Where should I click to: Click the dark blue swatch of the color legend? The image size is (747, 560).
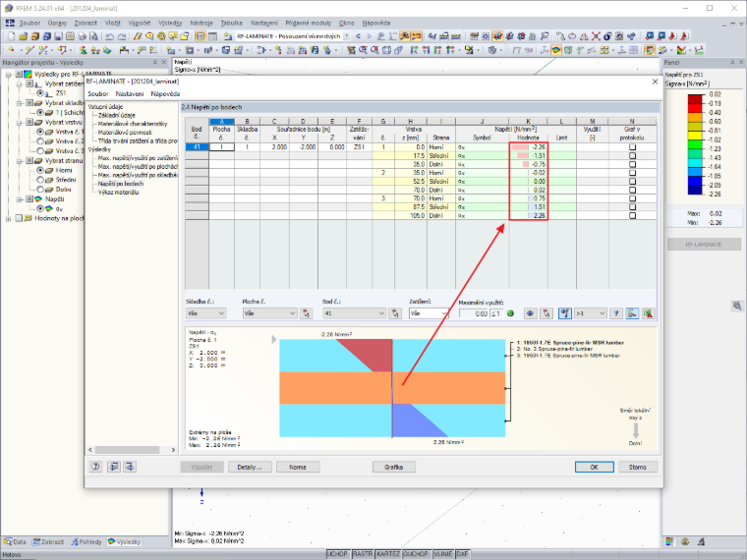point(696,190)
